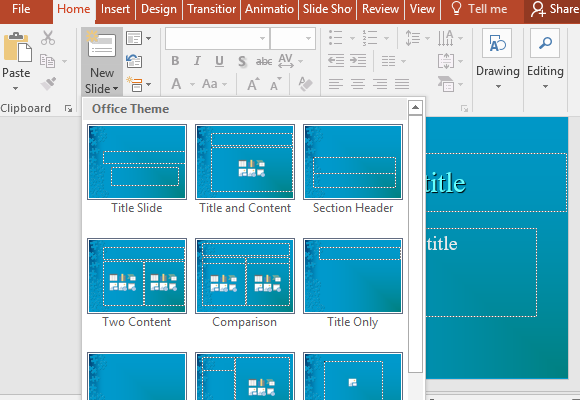Open the File tab

pyautogui.click(x=21, y=9)
